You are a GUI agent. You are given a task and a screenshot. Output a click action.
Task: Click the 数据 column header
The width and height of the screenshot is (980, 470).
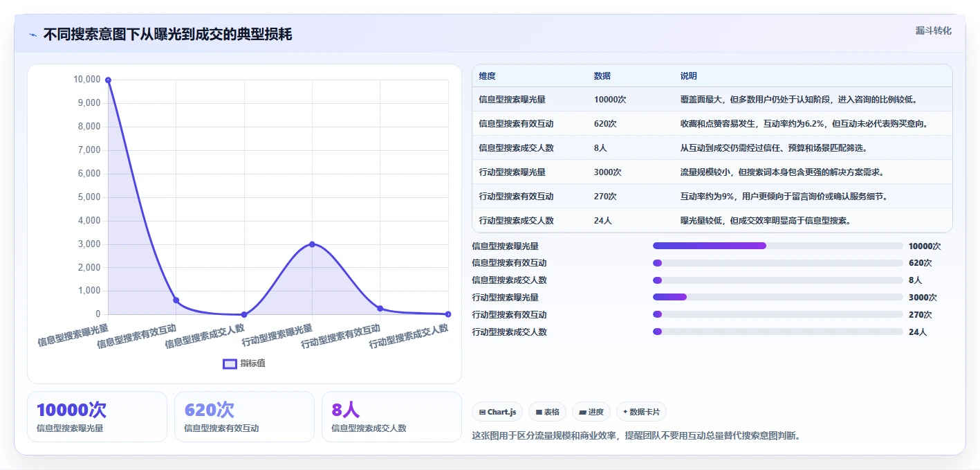click(602, 76)
